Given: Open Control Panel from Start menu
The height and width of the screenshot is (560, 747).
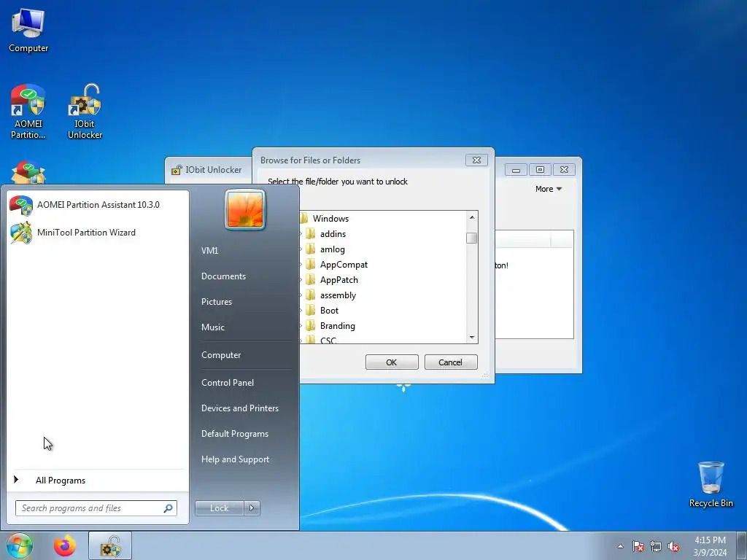Looking at the screenshot, I should point(228,382).
